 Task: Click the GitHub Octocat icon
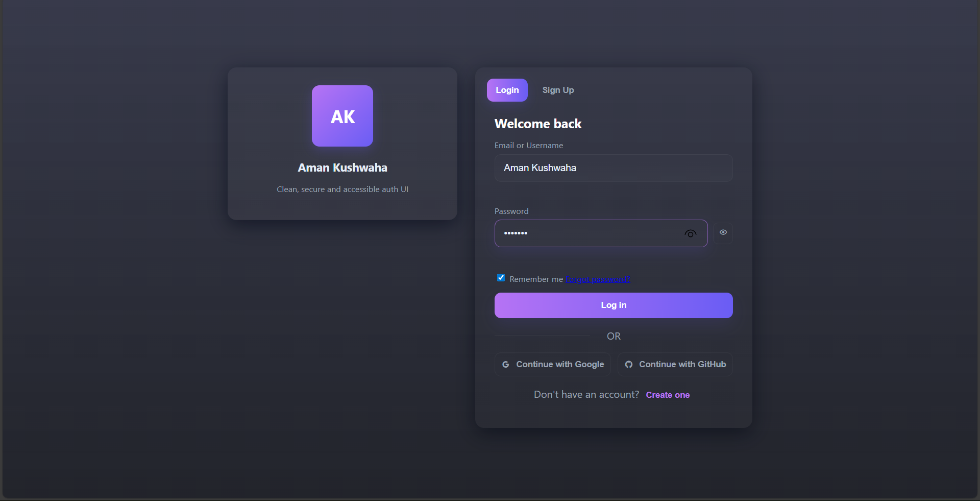[629, 364]
